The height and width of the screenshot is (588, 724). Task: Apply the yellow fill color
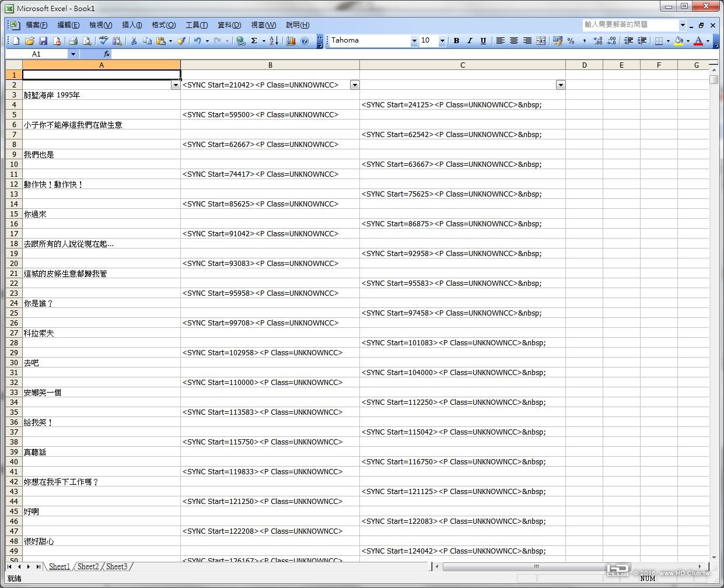678,41
